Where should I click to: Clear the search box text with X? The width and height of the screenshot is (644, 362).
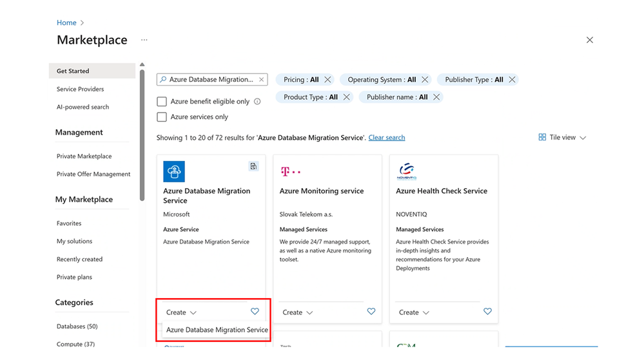point(261,80)
